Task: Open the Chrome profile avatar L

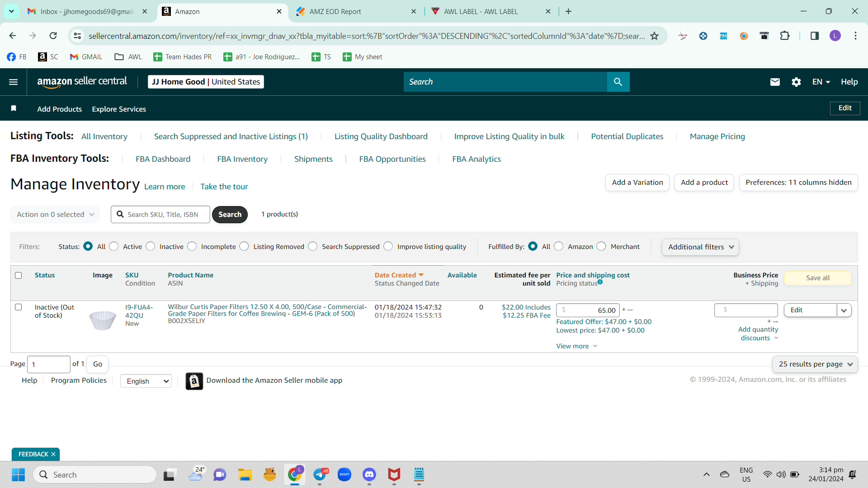Action: click(x=835, y=36)
